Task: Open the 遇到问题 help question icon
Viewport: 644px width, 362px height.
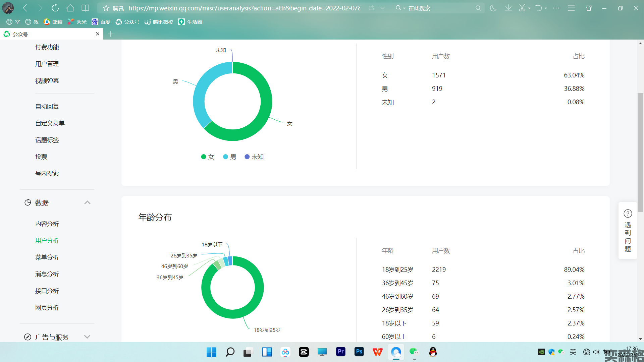Action: [628, 214]
